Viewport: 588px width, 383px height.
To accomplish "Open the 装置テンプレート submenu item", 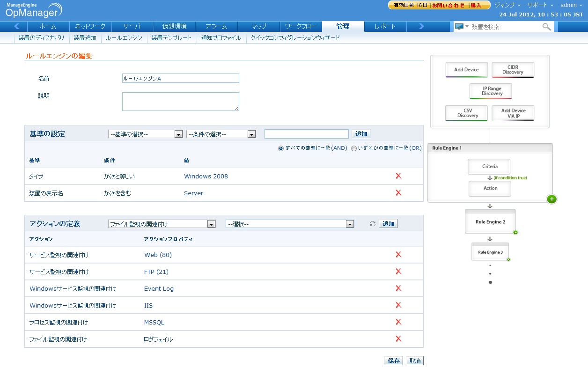I will click(x=171, y=38).
